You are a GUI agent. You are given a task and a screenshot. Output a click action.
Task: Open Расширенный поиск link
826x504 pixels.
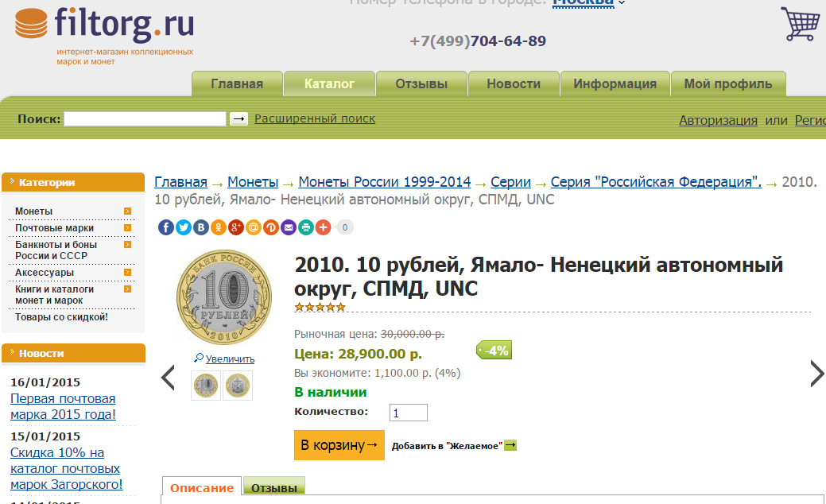tap(315, 118)
